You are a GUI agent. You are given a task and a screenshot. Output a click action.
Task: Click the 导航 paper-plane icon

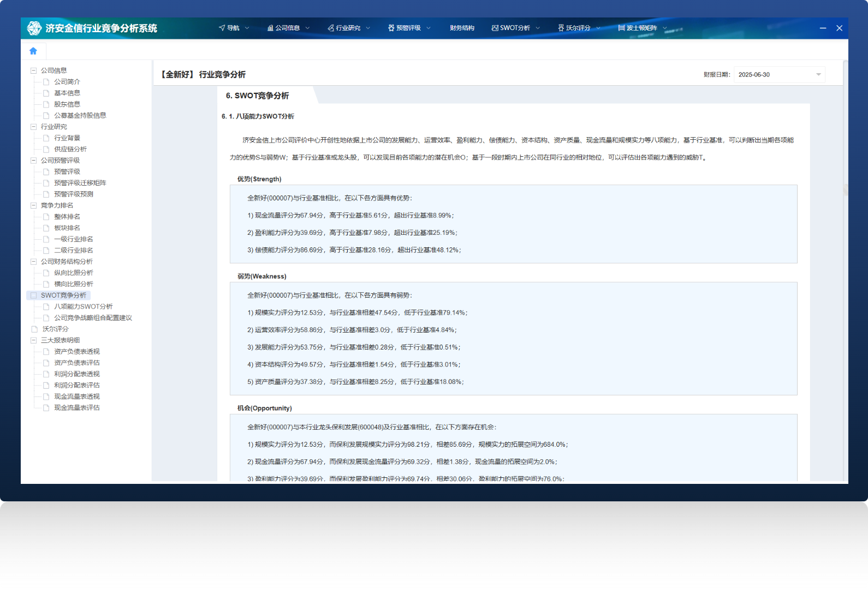(222, 28)
